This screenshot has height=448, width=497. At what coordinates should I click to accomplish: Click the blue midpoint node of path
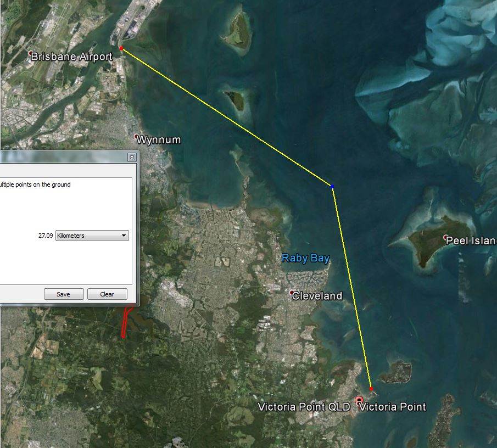point(332,187)
